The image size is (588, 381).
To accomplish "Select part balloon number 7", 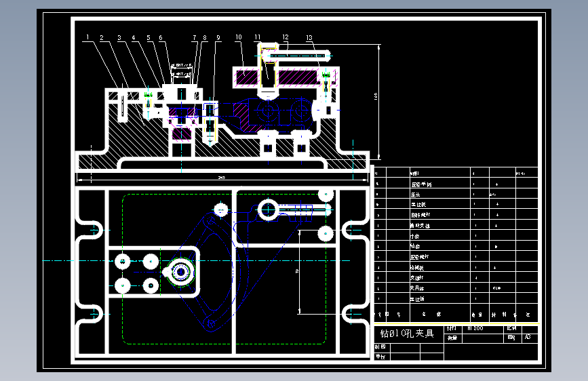I will [194, 37].
